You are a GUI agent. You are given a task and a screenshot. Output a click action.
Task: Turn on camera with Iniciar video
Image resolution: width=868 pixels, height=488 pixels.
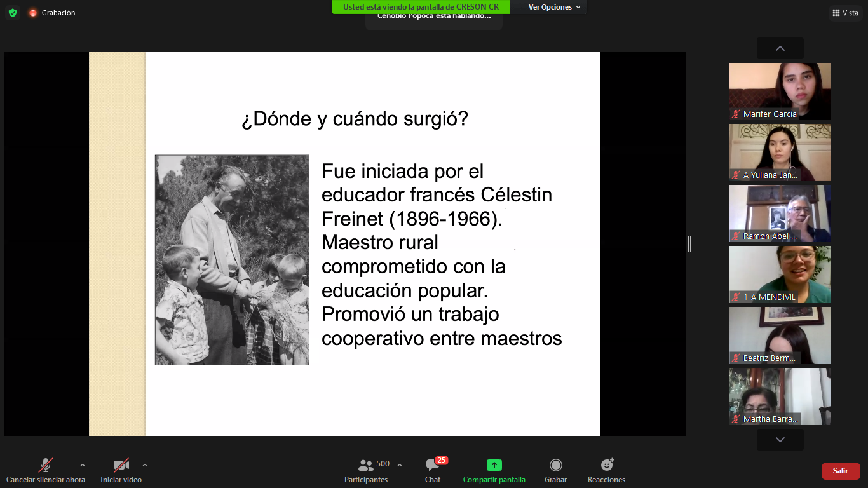pos(121,471)
